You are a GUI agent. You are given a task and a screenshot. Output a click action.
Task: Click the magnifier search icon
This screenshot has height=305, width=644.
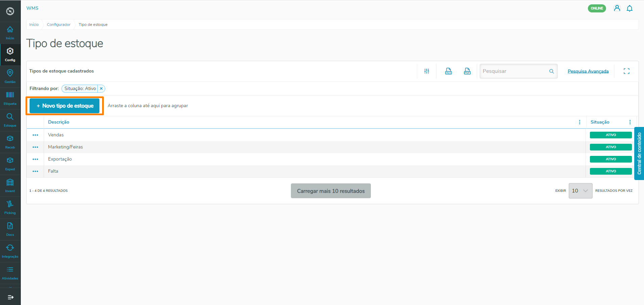[551, 71]
